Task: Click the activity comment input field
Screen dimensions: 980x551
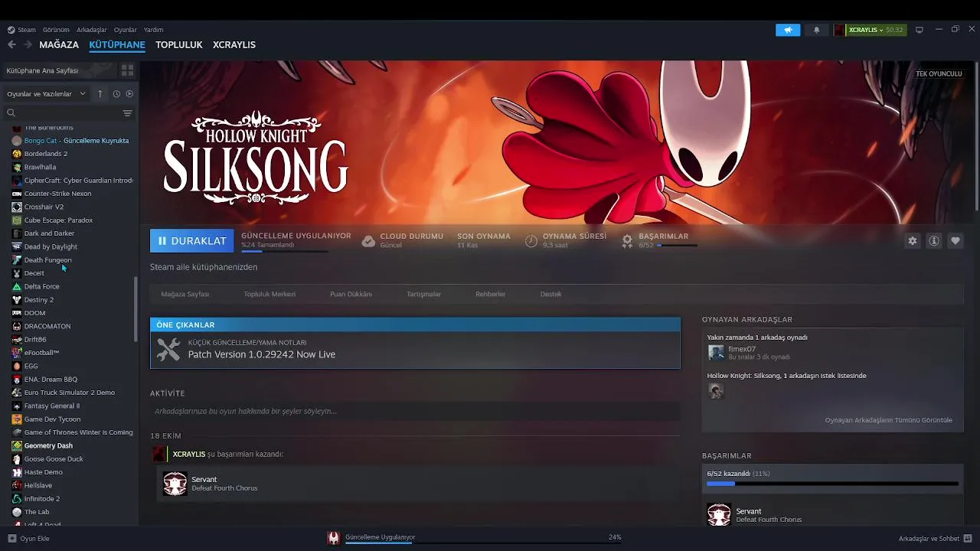Action: [x=415, y=411]
